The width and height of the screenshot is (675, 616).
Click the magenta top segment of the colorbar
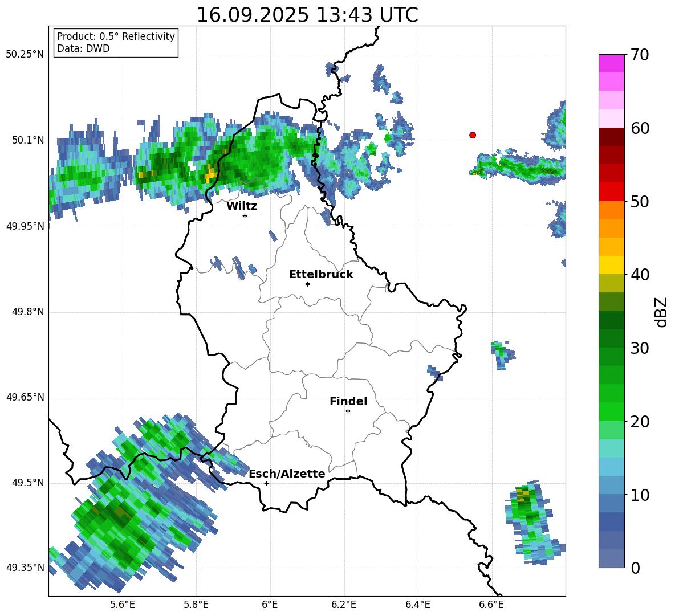(x=611, y=63)
